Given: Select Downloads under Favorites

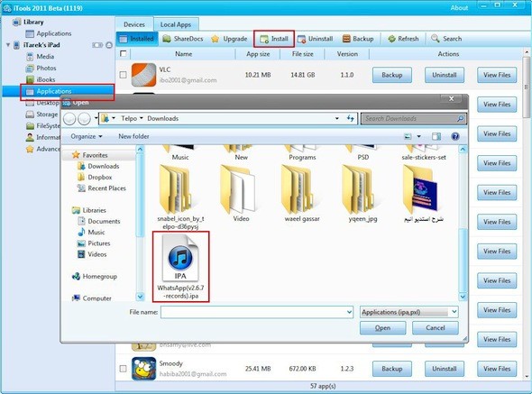Looking at the screenshot, I should (x=98, y=166).
